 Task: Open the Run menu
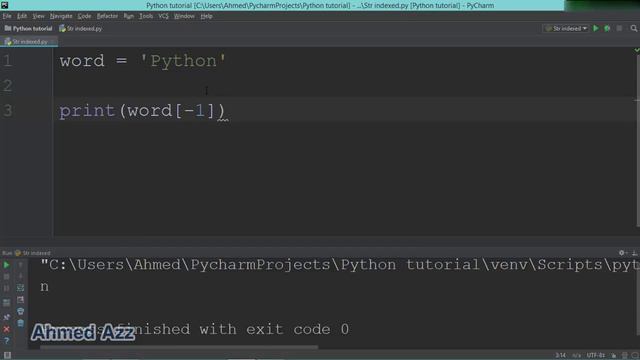(129, 16)
